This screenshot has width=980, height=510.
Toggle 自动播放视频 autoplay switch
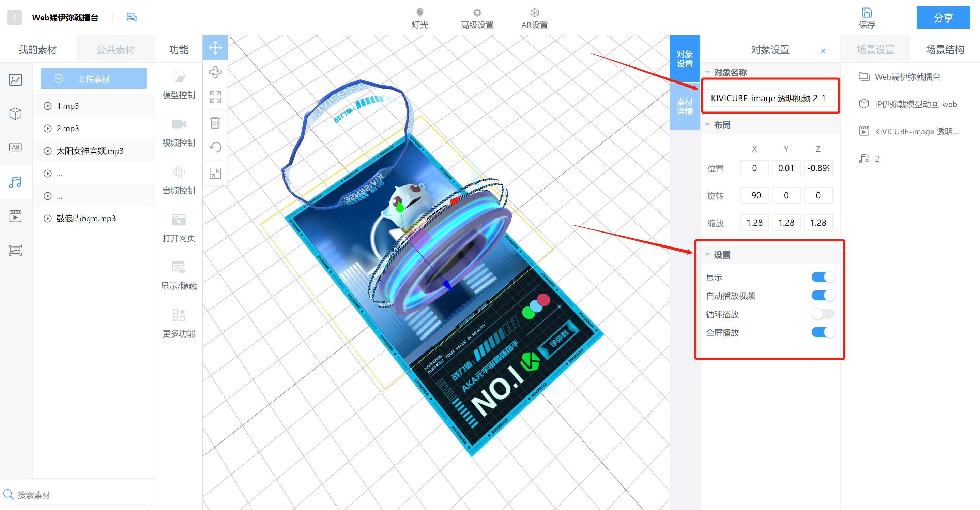823,295
